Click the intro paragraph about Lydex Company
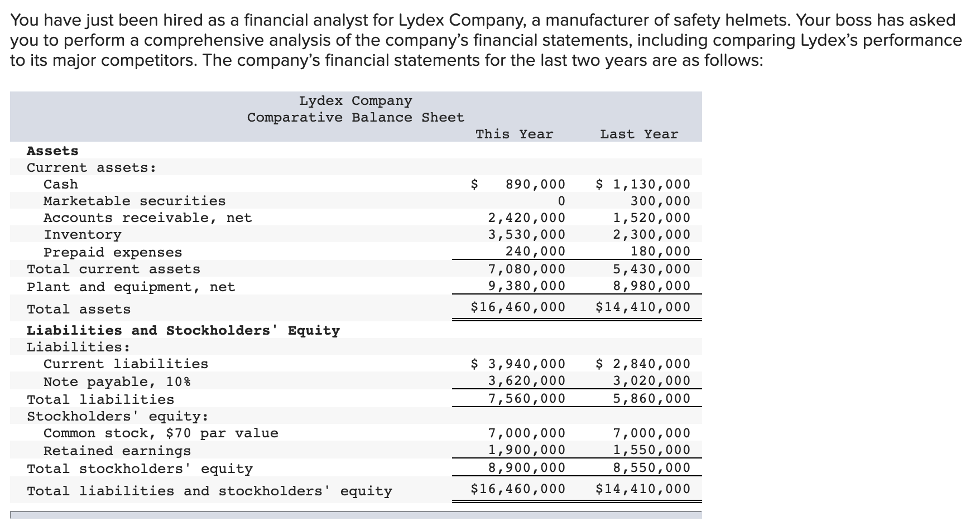The height and width of the screenshot is (531, 980). (x=486, y=41)
